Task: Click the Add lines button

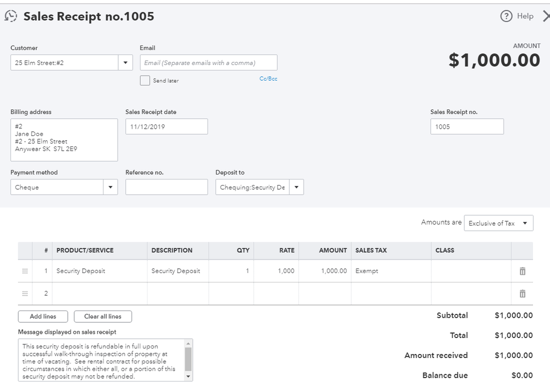Action: [43, 317]
